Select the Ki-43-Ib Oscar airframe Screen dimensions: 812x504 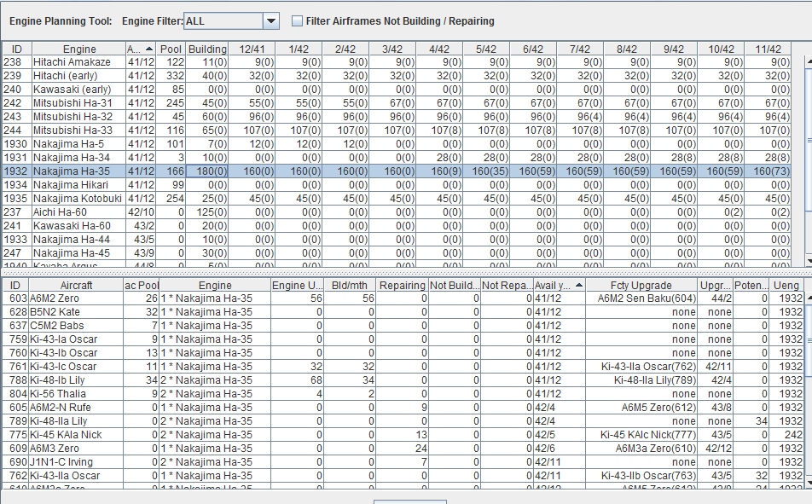(403, 353)
